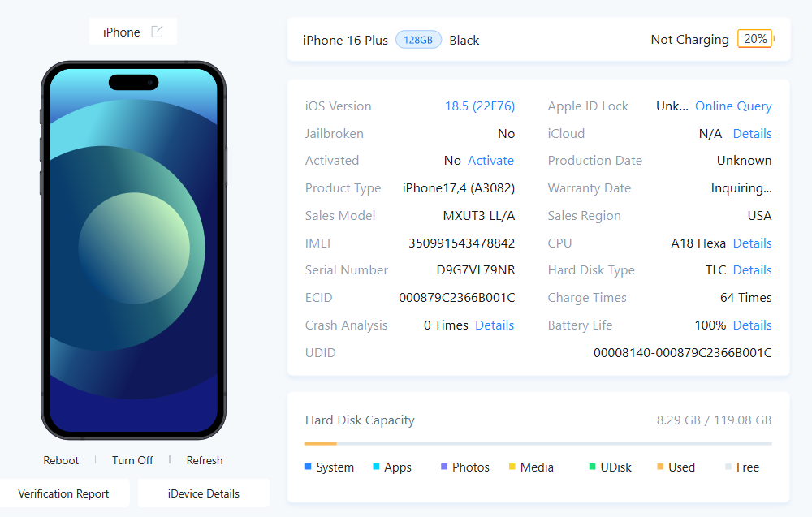
Task: Click the battery 20% indicator icon
Action: (x=755, y=39)
